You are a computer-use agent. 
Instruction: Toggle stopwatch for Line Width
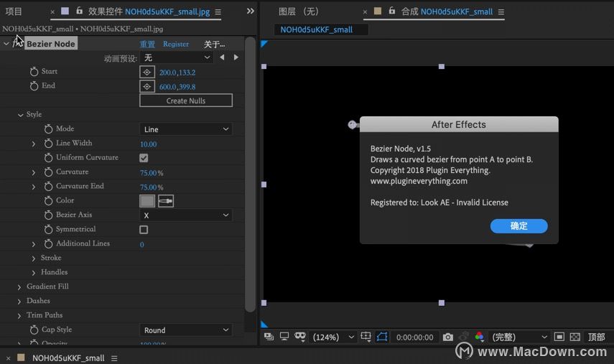(48, 144)
